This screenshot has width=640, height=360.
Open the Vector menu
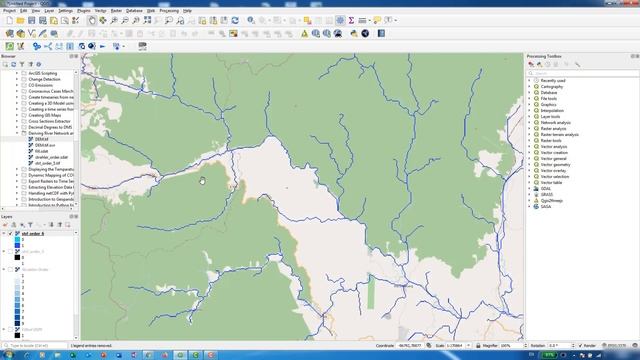click(100, 11)
